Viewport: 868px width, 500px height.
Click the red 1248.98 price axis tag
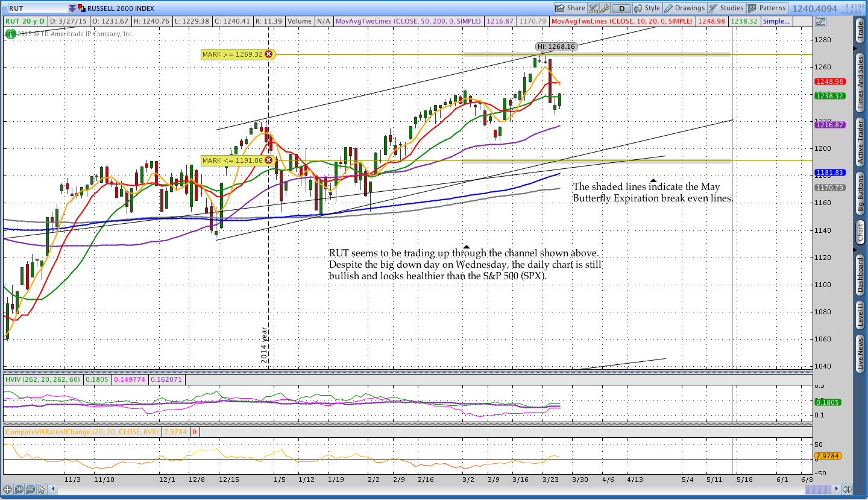[829, 81]
